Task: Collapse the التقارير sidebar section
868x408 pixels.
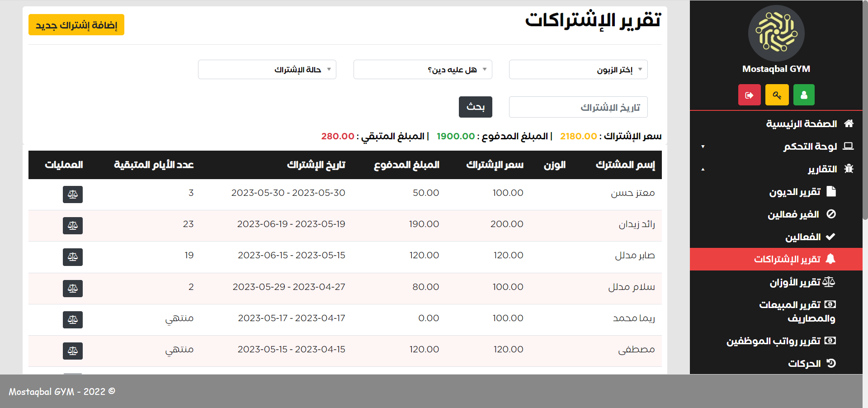Action: pyautogui.click(x=822, y=169)
